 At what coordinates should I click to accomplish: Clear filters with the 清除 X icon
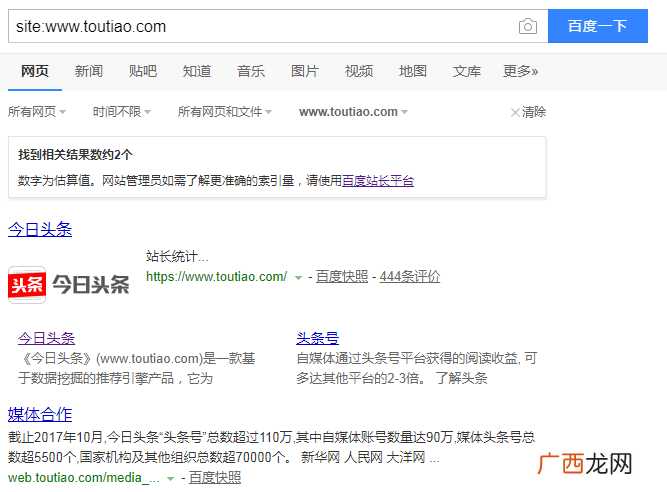click(x=515, y=112)
